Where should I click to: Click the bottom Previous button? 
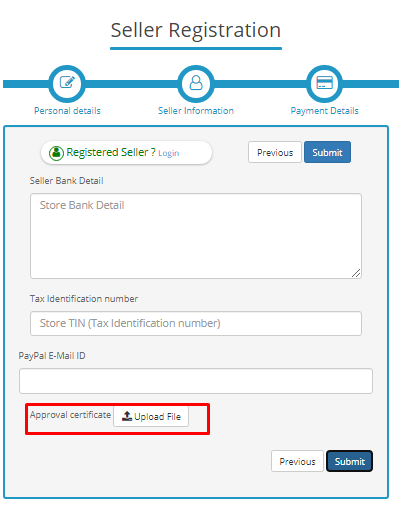point(297,461)
